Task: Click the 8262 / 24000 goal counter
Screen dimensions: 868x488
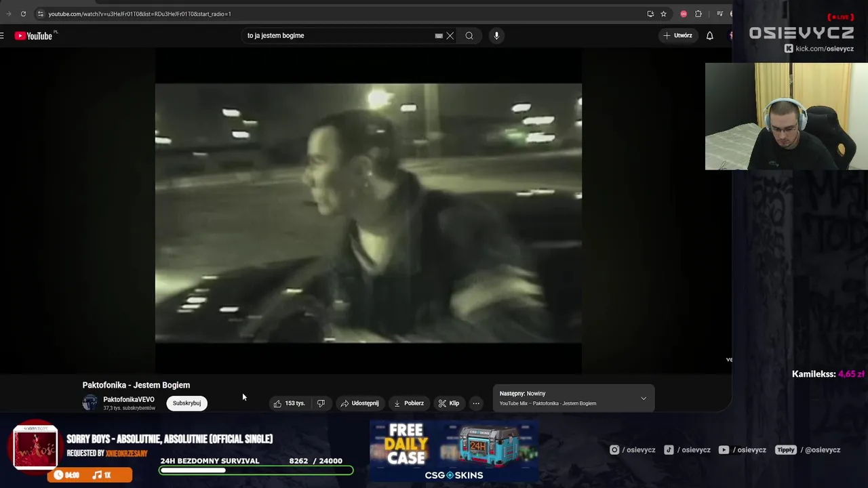Action: 315,461
